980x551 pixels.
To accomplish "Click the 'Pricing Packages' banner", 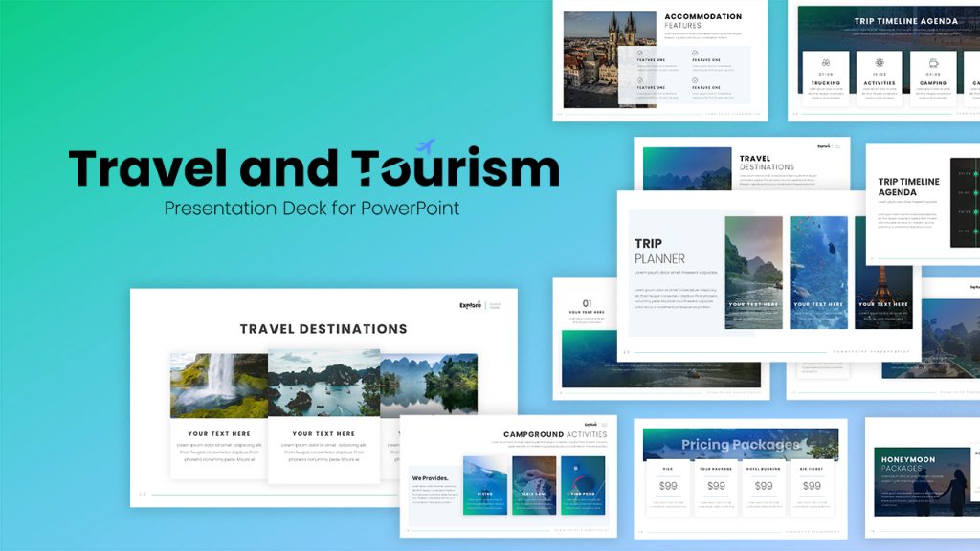I will click(x=741, y=444).
